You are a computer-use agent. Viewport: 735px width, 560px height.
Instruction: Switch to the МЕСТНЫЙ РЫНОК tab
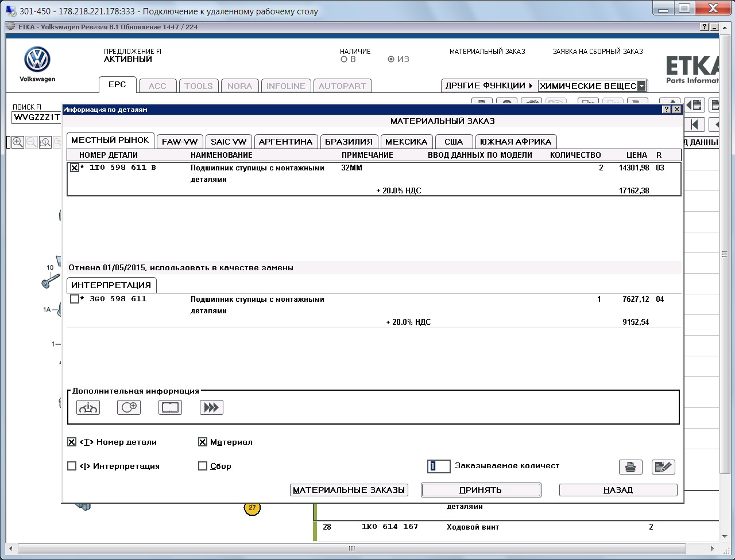(110, 141)
